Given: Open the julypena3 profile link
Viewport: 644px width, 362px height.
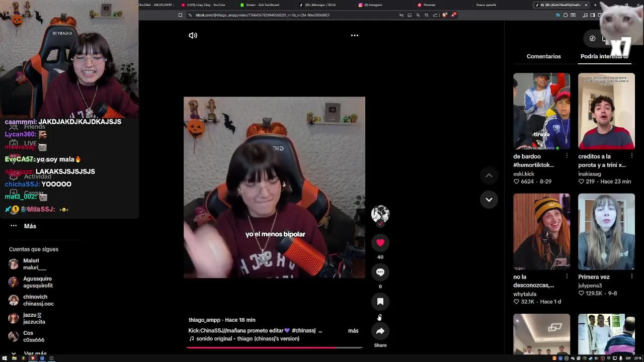Looking at the screenshot, I should point(590,286).
